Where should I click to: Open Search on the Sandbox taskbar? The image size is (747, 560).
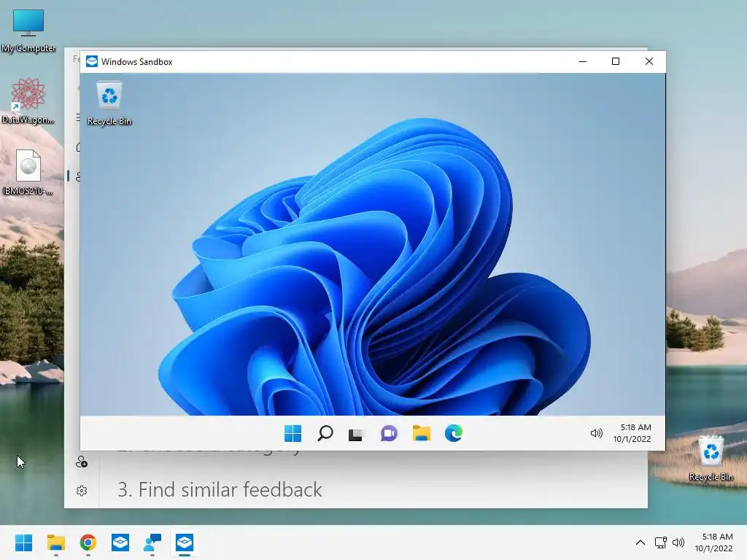(x=325, y=433)
